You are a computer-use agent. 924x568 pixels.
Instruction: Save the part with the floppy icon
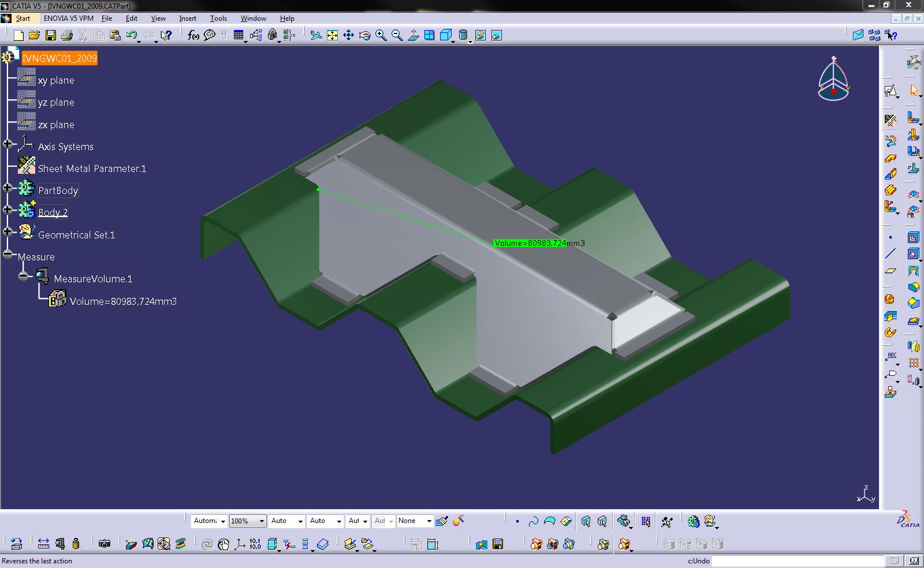pyautogui.click(x=51, y=35)
